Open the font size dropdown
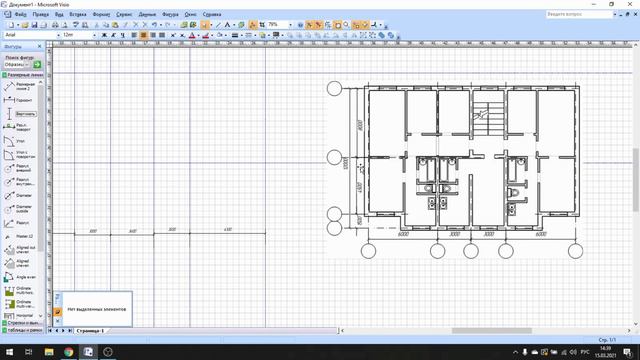The image size is (640, 360). pos(94,35)
